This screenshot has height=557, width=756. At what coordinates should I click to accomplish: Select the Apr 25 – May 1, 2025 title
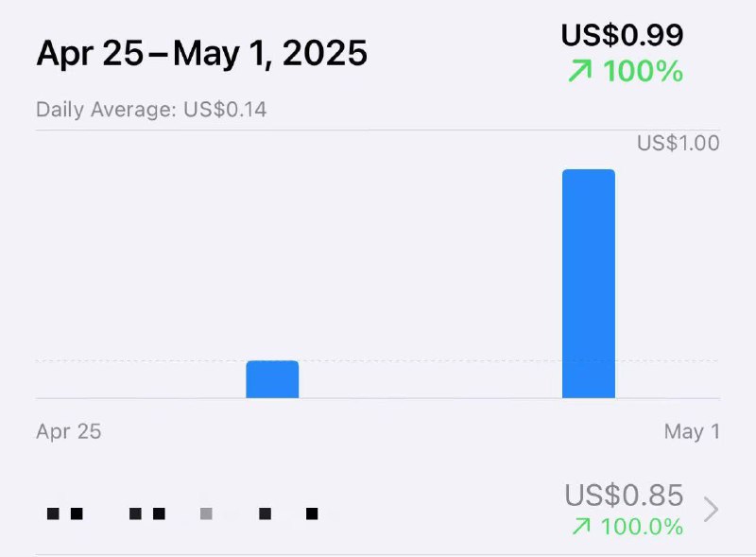click(x=201, y=53)
